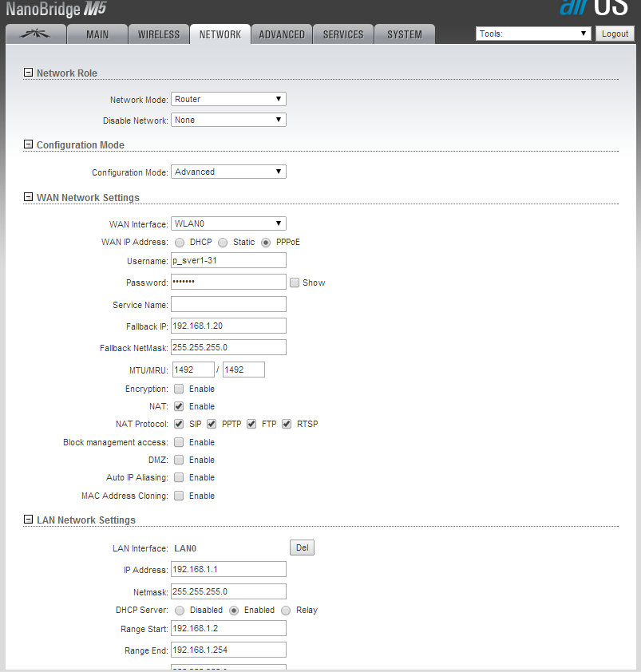
Task: Enable Block management access
Action: [179, 442]
